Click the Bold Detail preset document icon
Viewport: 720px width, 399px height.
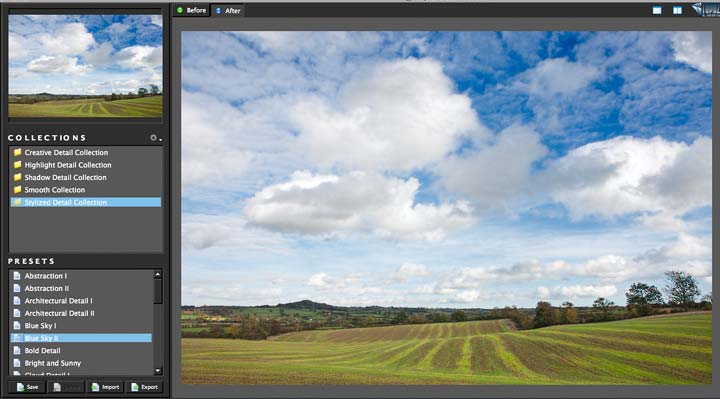[17, 350]
